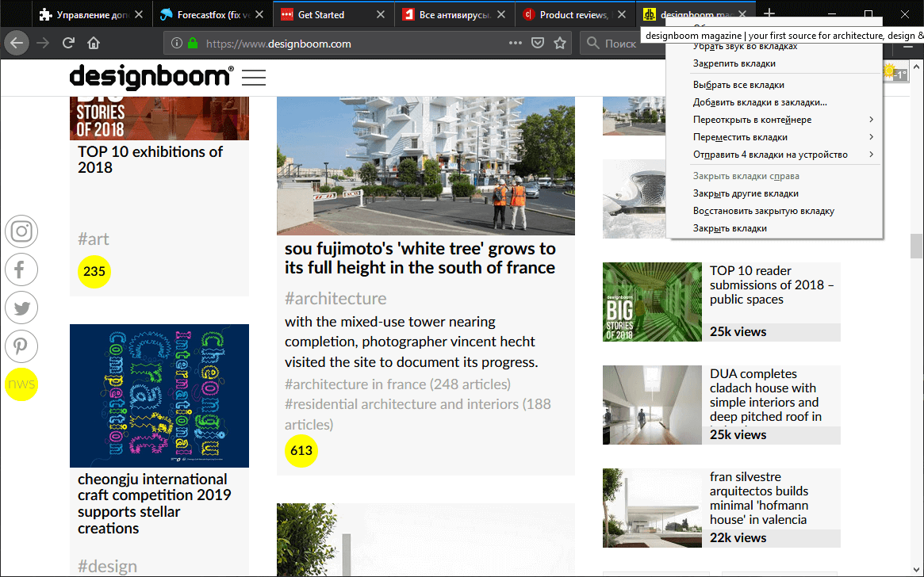Viewport: 924px width, 577px height.
Task: Choose Добавить вкладки в закладки menu item
Action: pyautogui.click(x=774, y=102)
